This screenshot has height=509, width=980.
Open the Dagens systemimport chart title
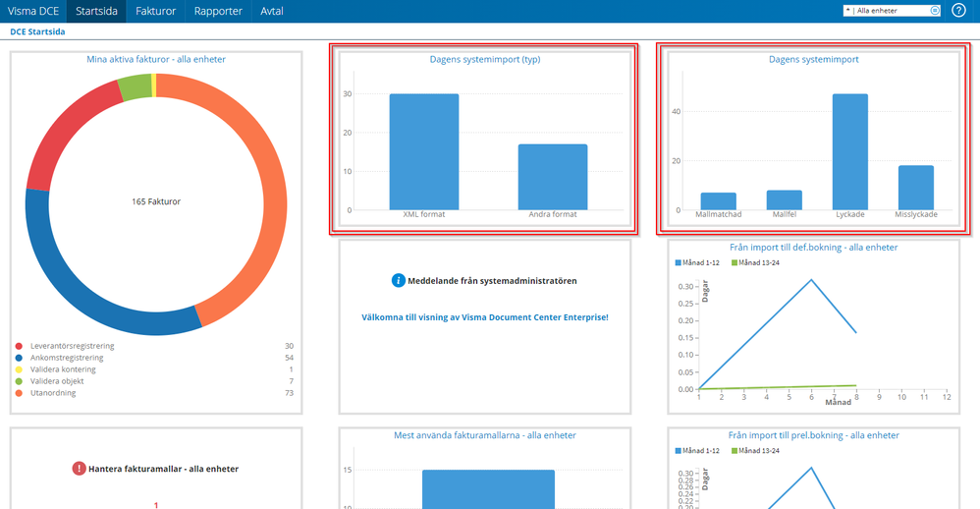(x=814, y=59)
